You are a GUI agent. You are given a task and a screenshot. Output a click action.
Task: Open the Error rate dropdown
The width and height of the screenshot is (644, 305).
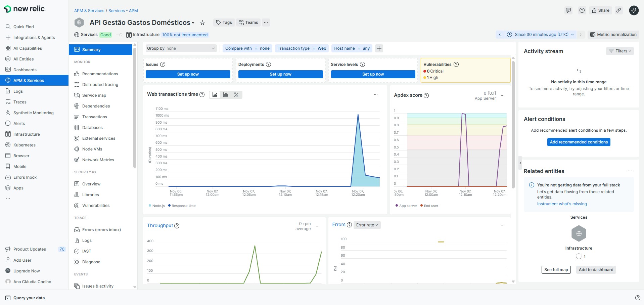[x=367, y=225]
